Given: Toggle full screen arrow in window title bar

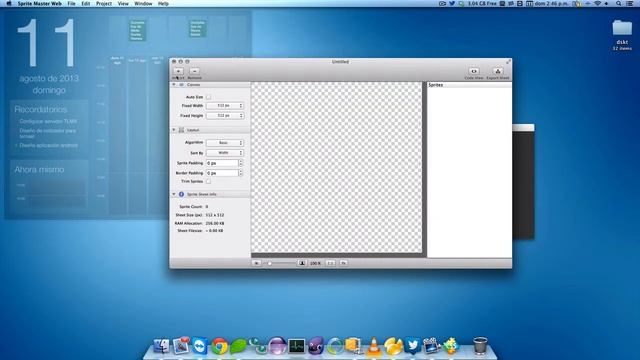Looking at the screenshot, I should [508, 62].
